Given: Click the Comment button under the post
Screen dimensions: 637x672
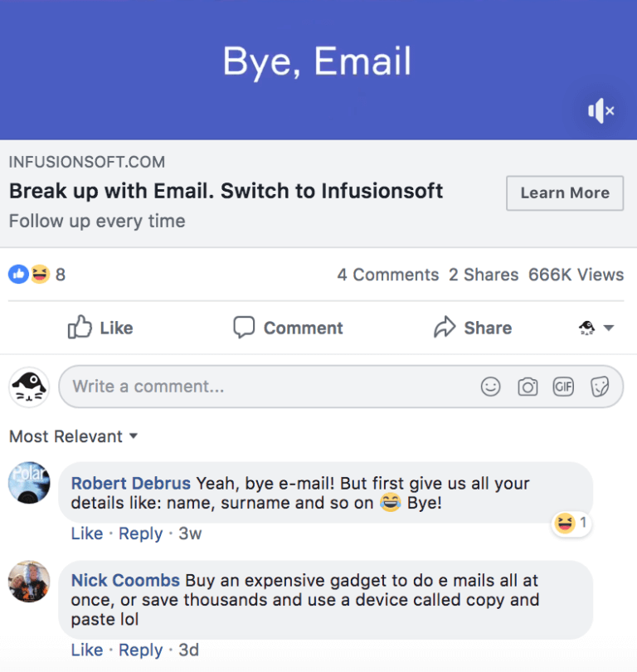Looking at the screenshot, I should pyautogui.click(x=288, y=328).
